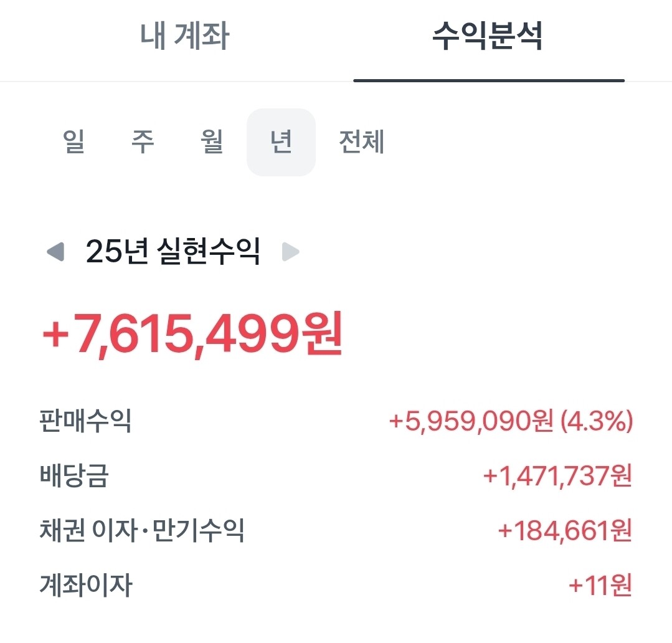Open the 계좌이자 account interest row
This screenshot has width=672, height=643.
(x=336, y=585)
